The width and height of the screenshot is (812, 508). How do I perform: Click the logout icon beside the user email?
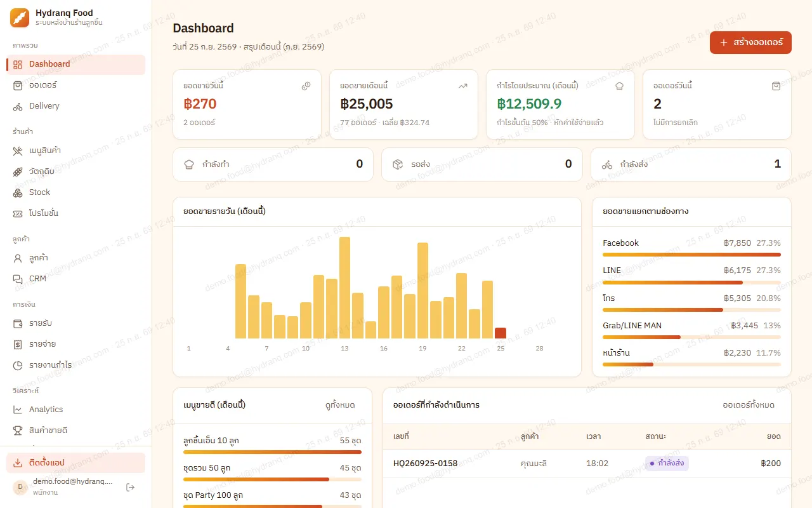pos(131,487)
